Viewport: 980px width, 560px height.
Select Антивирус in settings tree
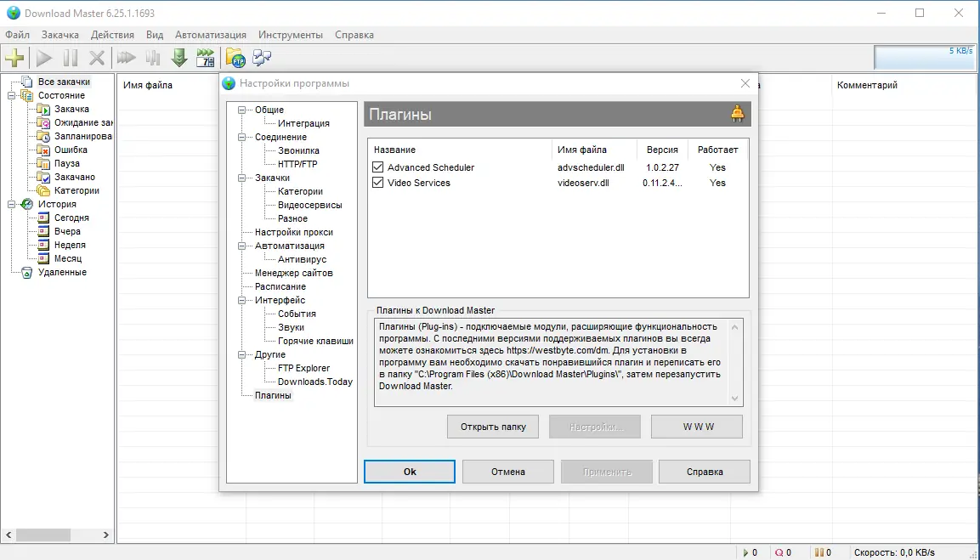[302, 259]
